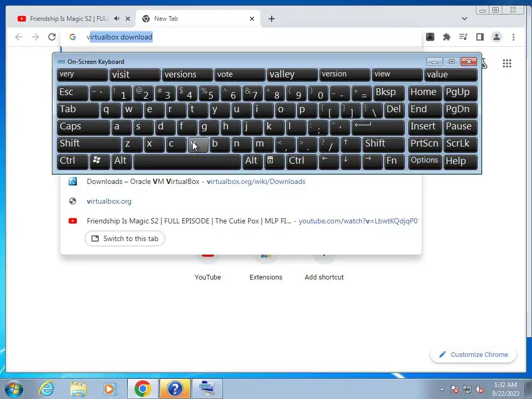Click the Home key

[x=425, y=93]
